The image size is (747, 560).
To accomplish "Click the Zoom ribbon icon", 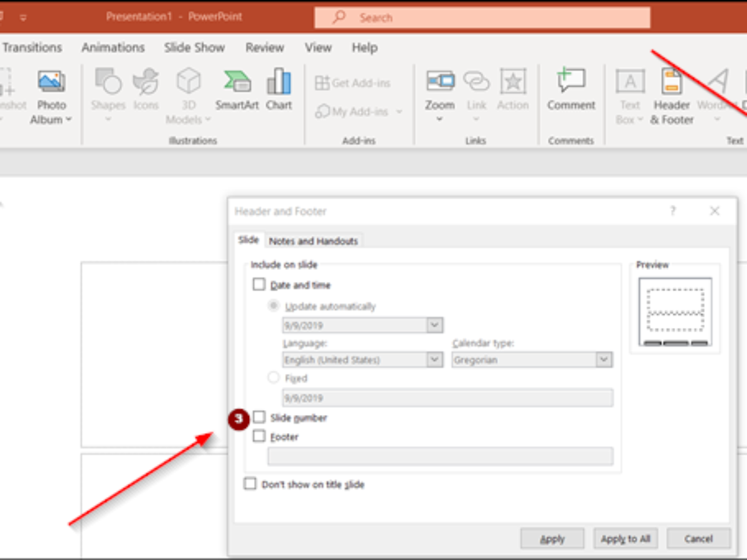I will coord(440,81).
